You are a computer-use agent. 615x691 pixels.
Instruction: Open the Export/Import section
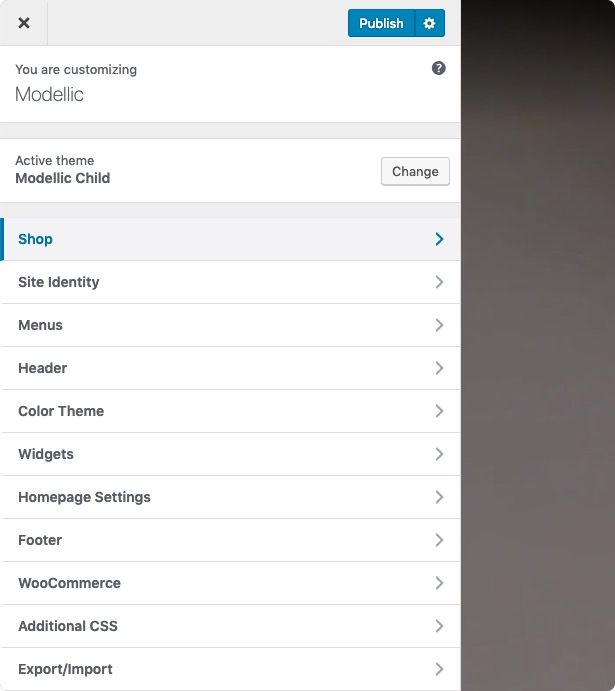[230, 669]
